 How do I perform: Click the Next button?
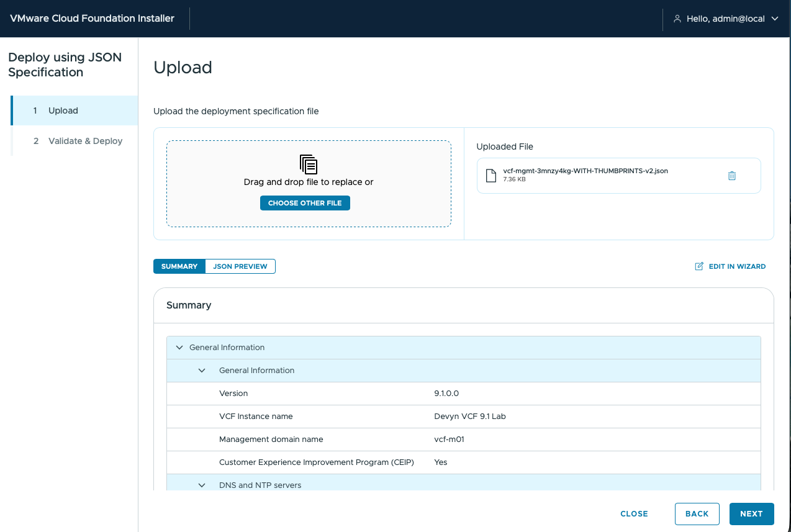[751, 514]
